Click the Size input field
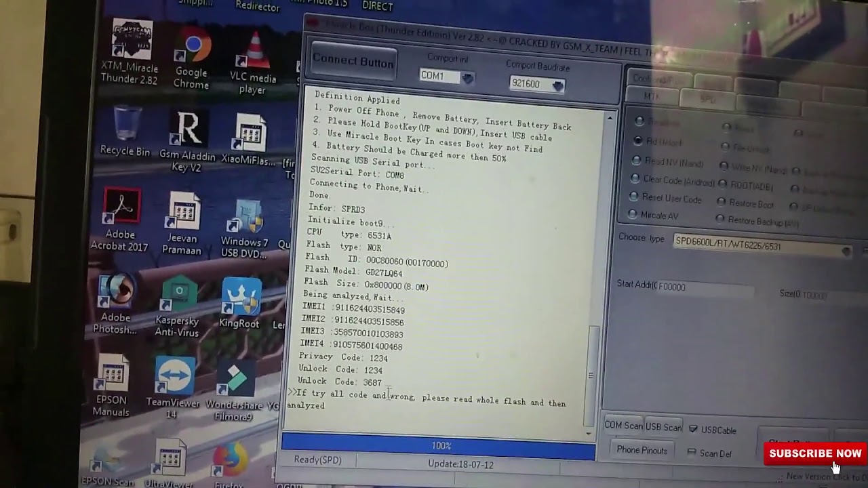This screenshot has width=868, height=488. (x=834, y=296)
